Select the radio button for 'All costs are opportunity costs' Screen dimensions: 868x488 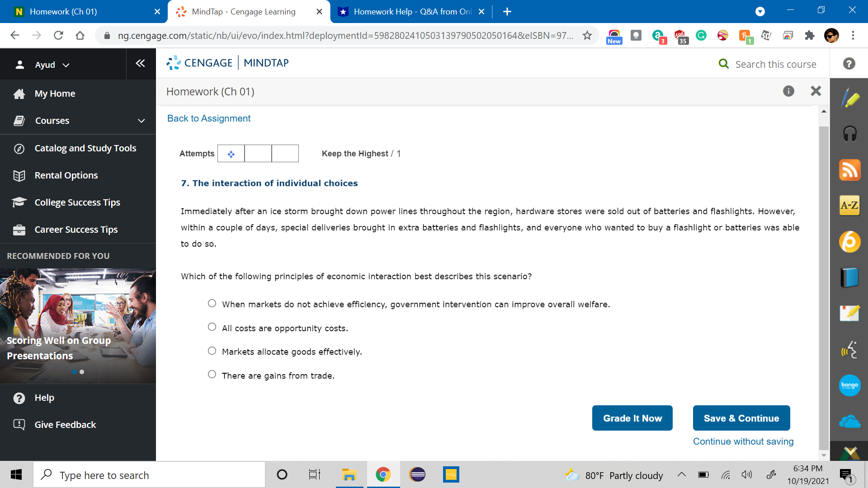[x=212, y=327]
